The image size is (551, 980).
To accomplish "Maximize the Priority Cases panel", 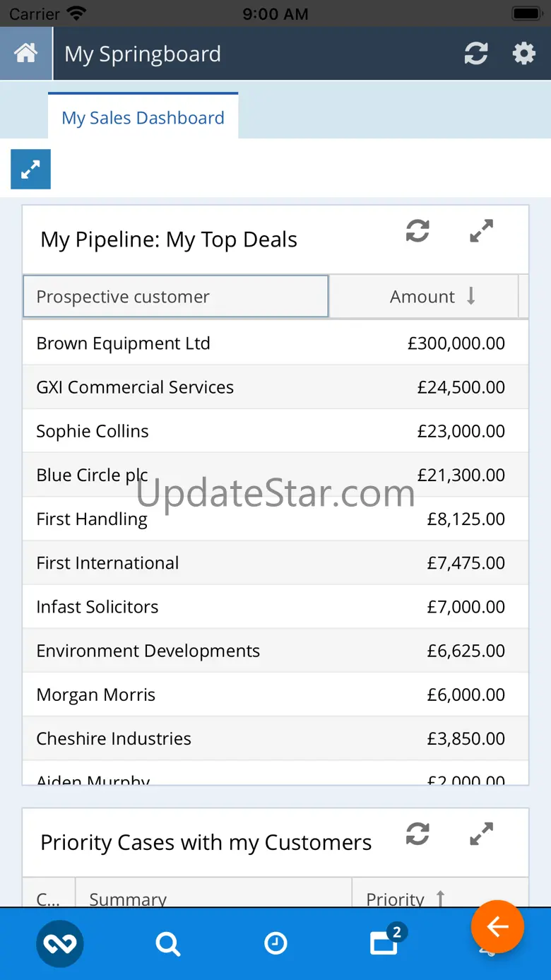I will [x=482, y=834].
